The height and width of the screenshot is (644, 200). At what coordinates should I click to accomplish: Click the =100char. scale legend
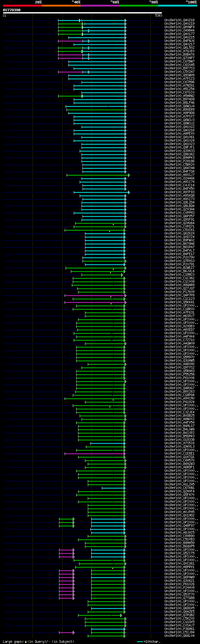(149, 641)
